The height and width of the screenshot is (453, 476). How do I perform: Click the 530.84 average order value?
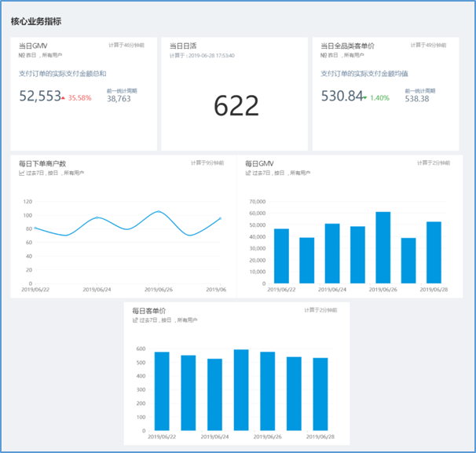click(342, 96)
